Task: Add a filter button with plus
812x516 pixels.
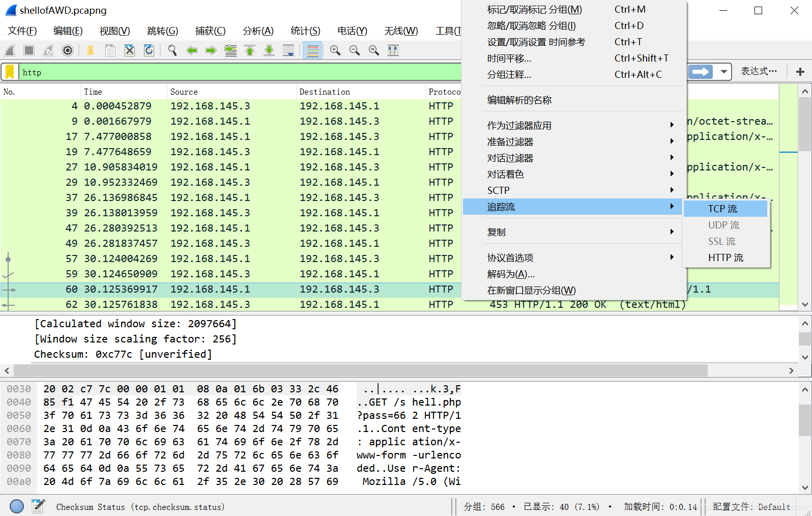Action: [x=800, y=72]
